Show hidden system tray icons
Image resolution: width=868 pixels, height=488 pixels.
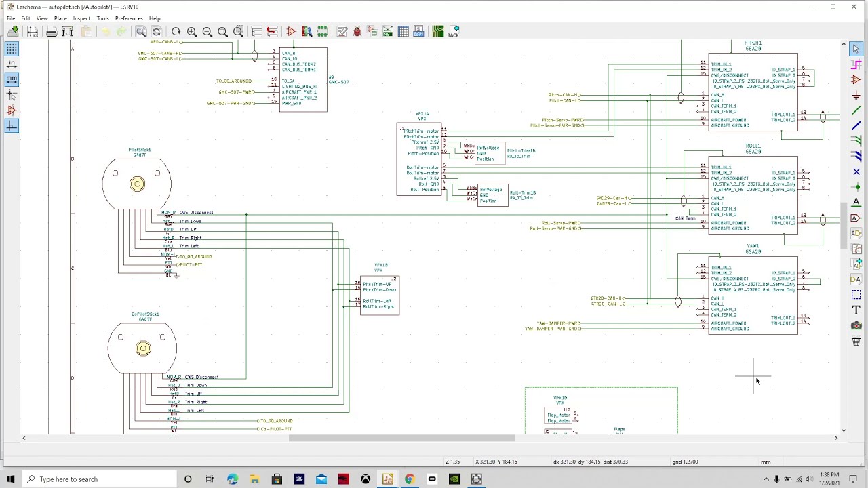click(x=766, y=479)
